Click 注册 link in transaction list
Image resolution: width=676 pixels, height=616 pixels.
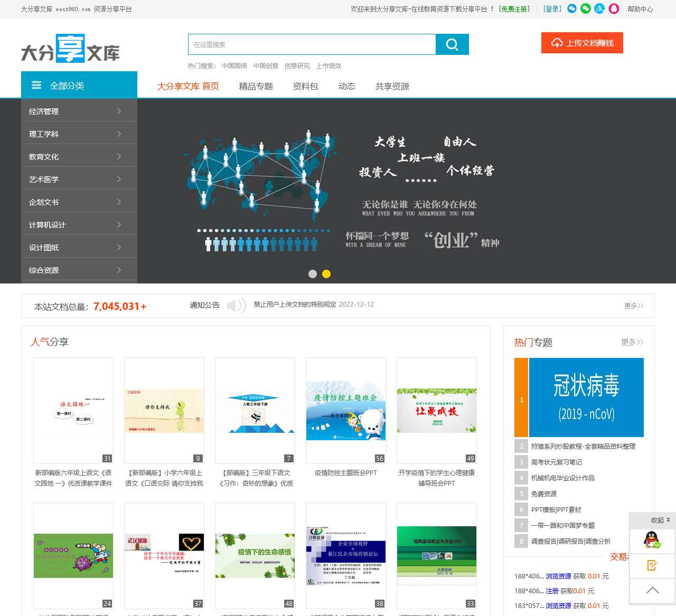click(x=552, y=591)
